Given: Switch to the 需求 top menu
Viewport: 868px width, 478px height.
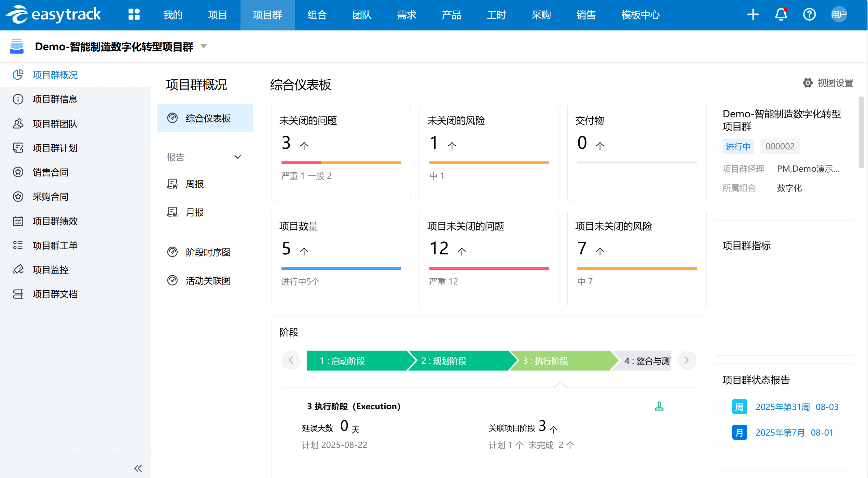Looking at the screenshot, I should 407,15.
